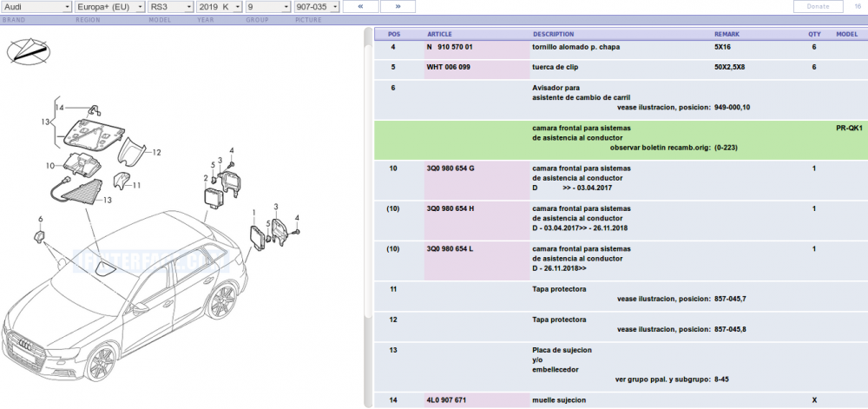Click illustration reference 949-000,10
The height and width of the screenshot is (409, 868).
[733, 108]
